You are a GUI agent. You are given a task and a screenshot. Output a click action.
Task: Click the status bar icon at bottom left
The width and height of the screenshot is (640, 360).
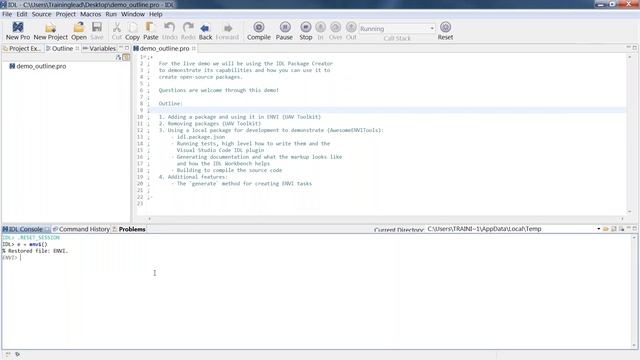8,354
